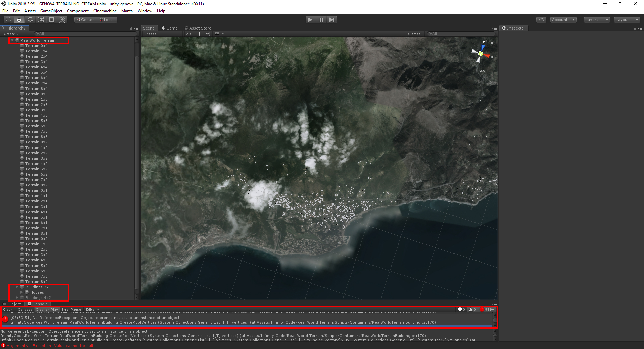
Task: Collapse the RealWorld Terrain tree node
Action: (x=12, y=40)
